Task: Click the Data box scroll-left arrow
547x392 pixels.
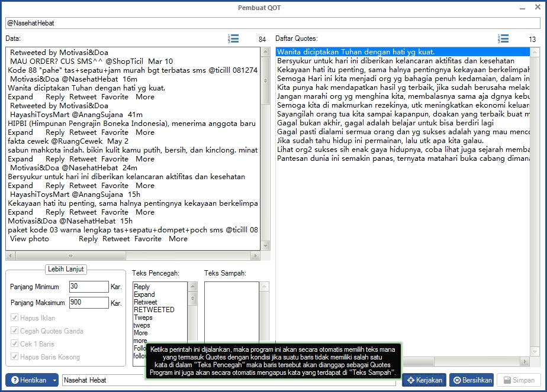Action: [x=10, y=256]
